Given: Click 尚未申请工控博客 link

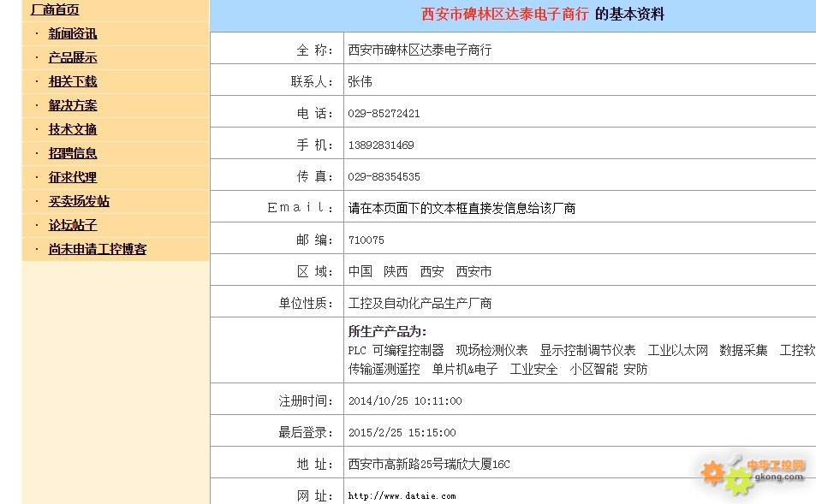Looking at the screenshot, I should click(98, 249).
